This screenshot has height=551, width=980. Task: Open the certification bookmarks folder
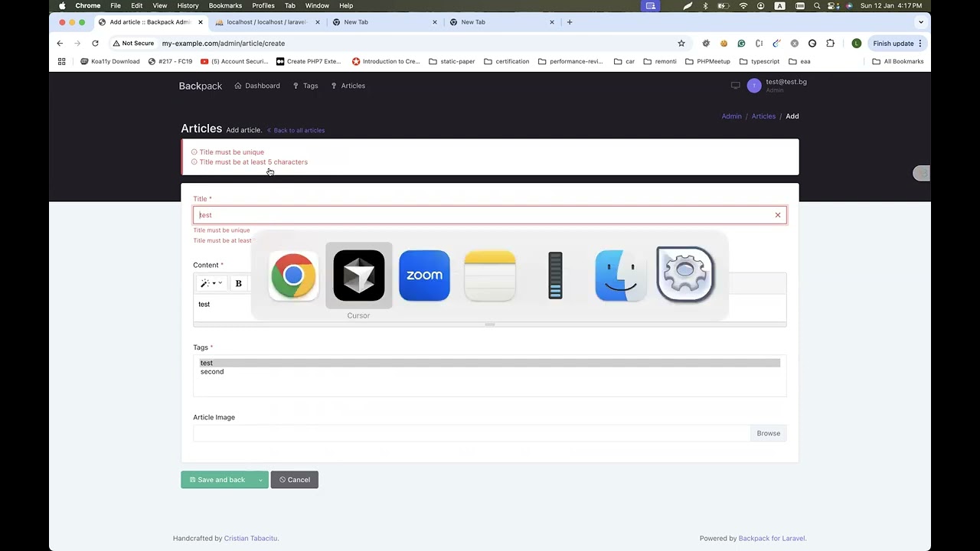pos(507,61)
